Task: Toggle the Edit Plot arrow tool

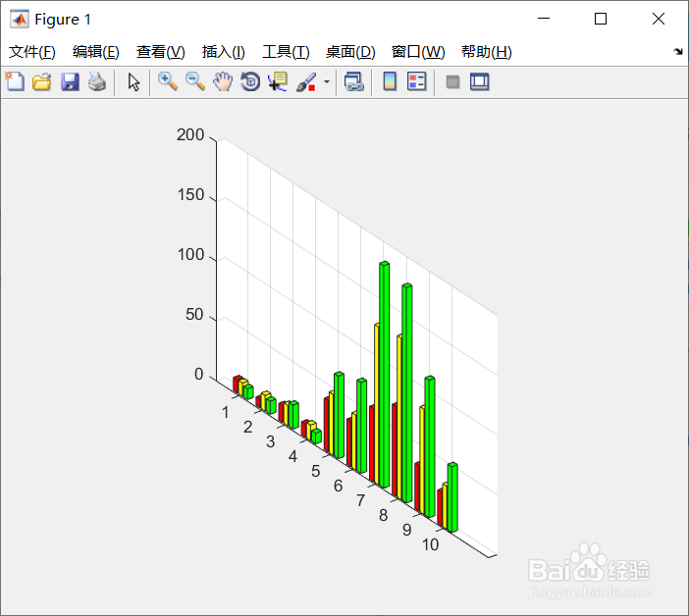Action: (x=133, y=82)
